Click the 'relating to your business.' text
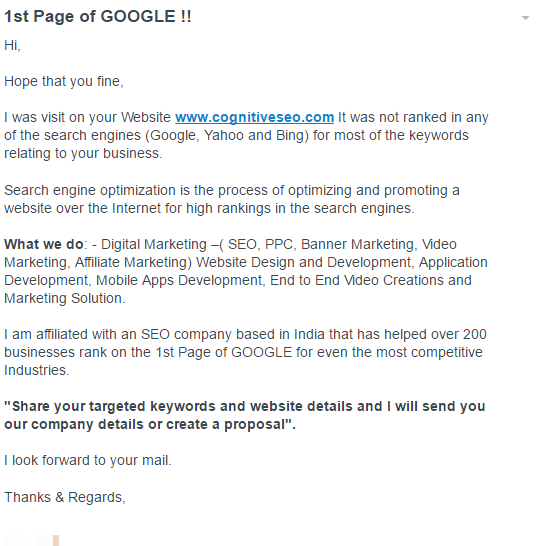Viewport: 538px width, 546px height. [x=83, y=153]
